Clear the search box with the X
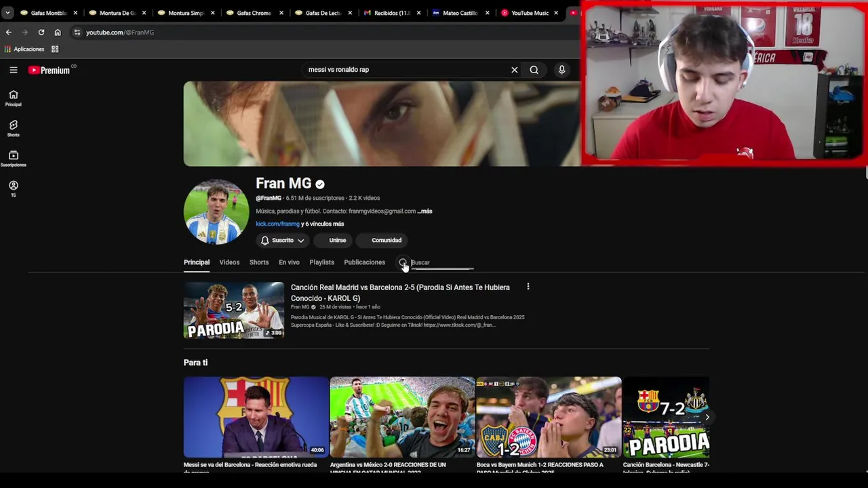868x488 pixels. click(514, 70)
